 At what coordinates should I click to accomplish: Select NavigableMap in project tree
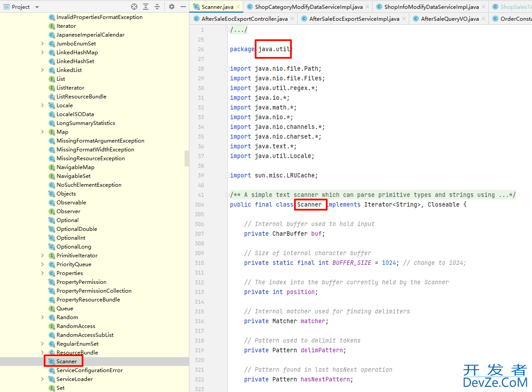(75, 167)
